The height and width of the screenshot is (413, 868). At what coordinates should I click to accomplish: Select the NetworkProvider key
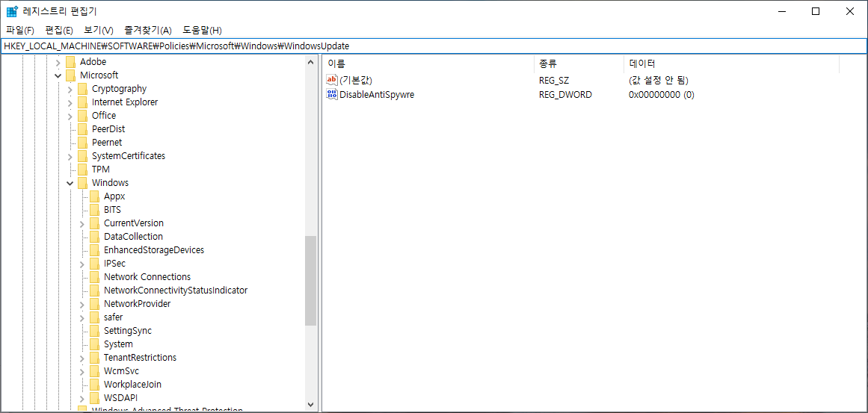pos(138,304)
